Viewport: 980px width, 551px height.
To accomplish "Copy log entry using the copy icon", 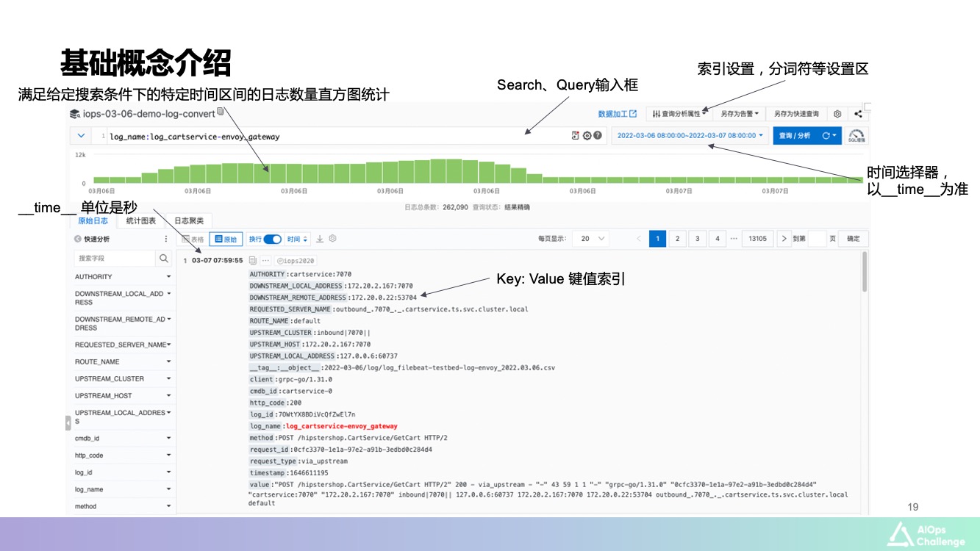I will 252,261.
